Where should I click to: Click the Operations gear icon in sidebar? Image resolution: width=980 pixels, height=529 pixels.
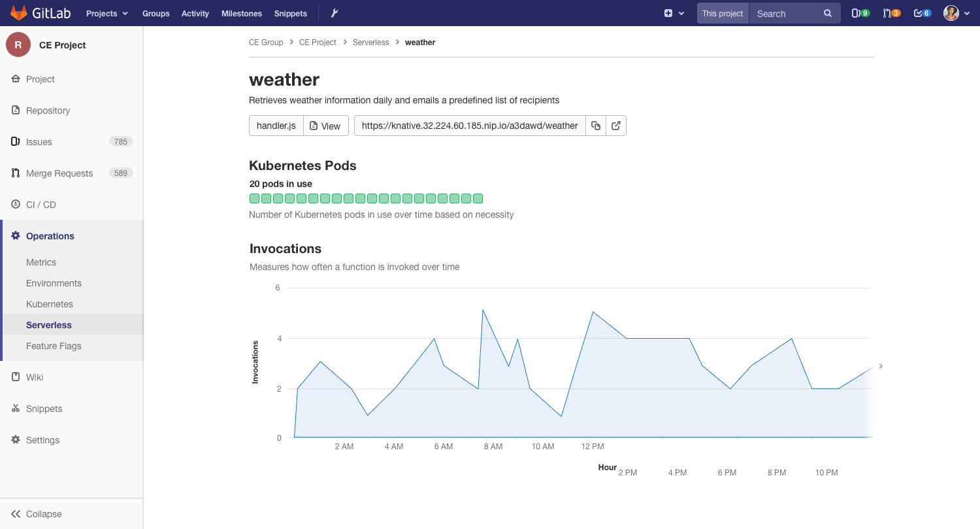[x=15, y=236]
